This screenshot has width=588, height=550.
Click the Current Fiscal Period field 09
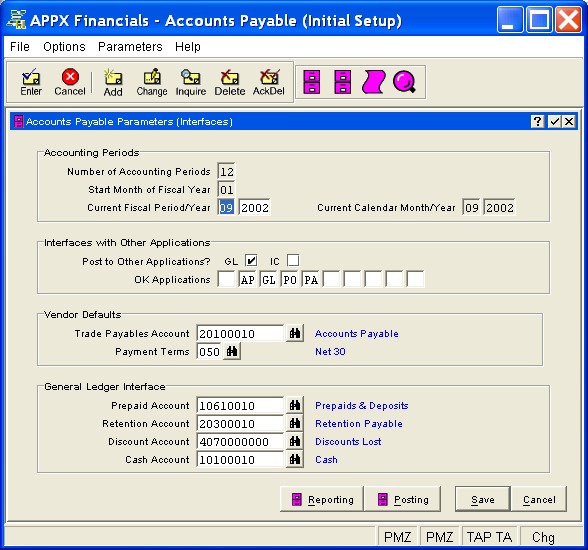point(226,207)
